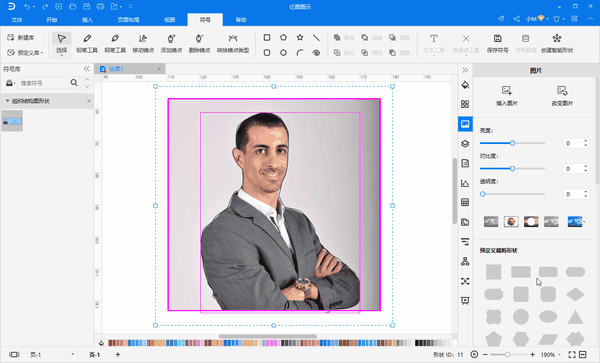Viewport: 600px width, 363px height.
Task: Collapse the symbol library left panel
Action: click(x=86, y=69)
